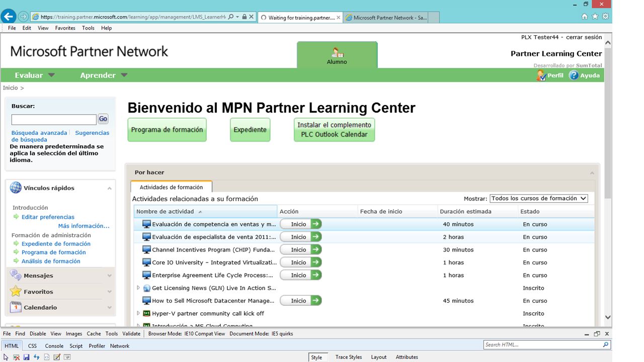Open the IE Home icon
This screenshot has width=644, height=362.
pos(584,17)
